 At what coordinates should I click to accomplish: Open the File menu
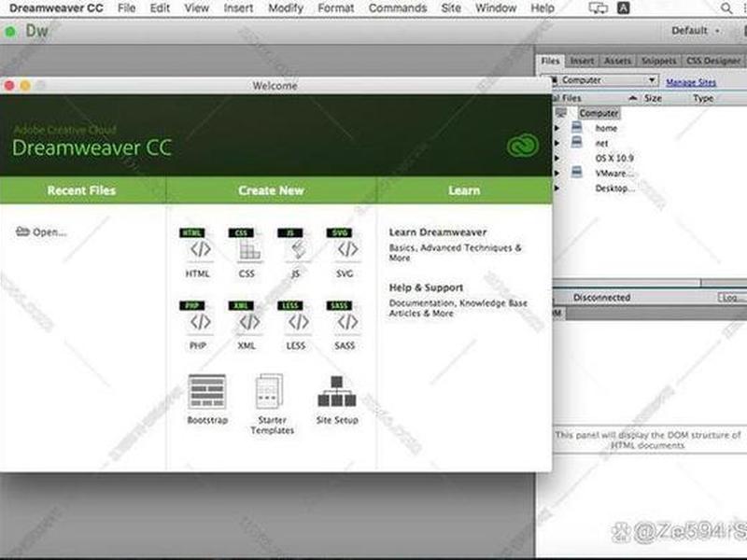pyautogui.click(x=127, y=8)
